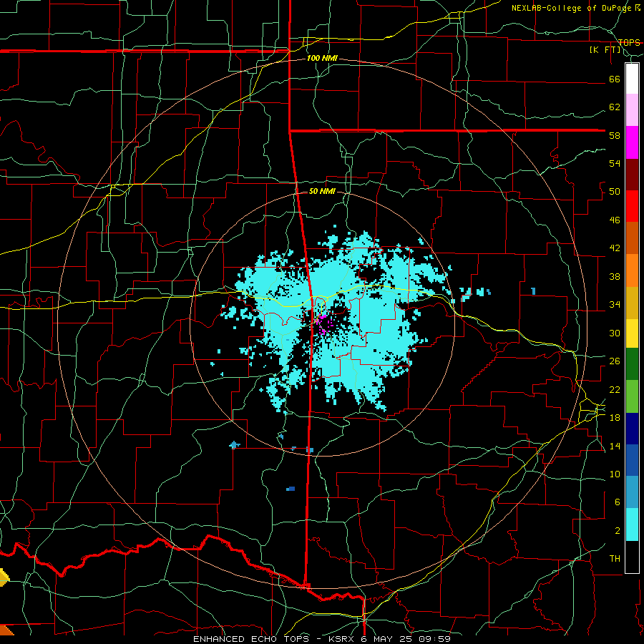Click the 'TH' threshold label

(x=615, y=559)
